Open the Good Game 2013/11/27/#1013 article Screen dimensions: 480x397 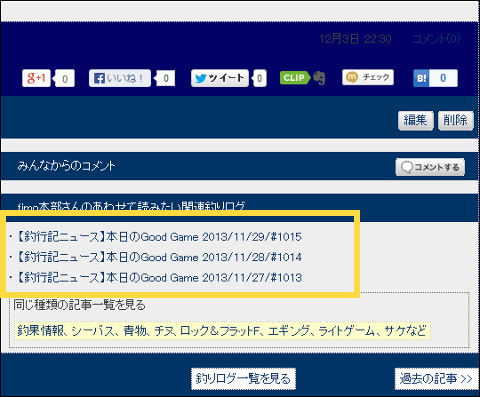pos(159,278)
